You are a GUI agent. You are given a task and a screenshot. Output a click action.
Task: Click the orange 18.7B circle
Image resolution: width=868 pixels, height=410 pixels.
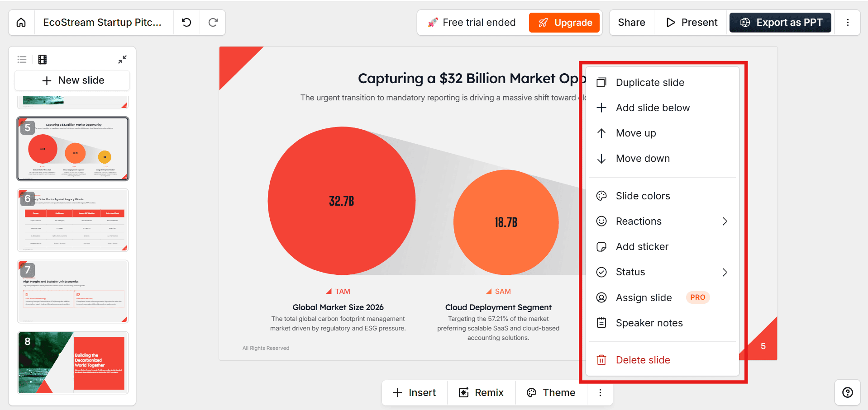click(506, 222)
